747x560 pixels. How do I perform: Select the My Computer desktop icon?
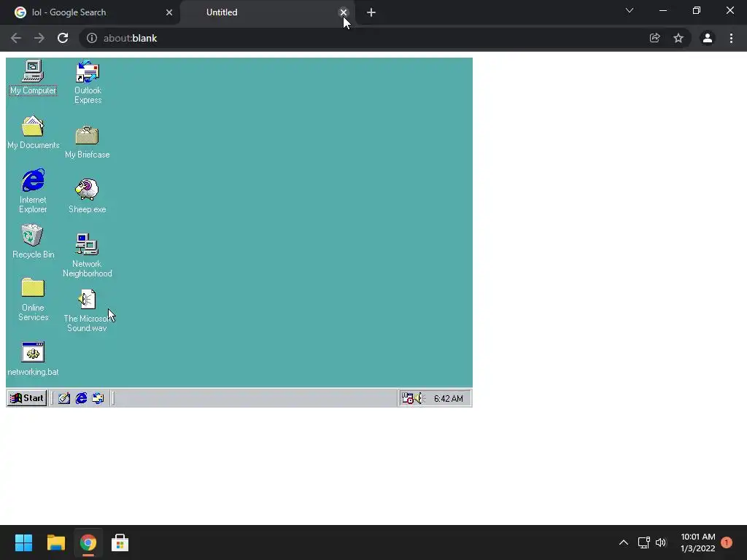(x=33, y=77)
